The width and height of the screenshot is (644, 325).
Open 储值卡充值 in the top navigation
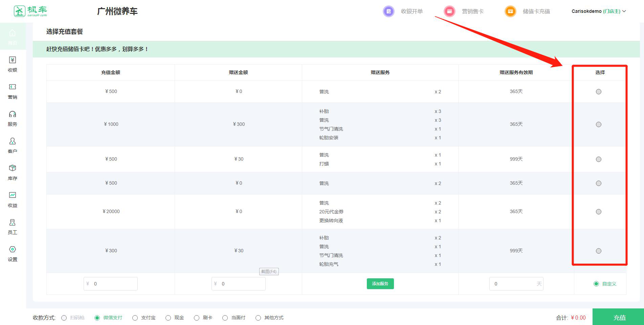(536, 11)
